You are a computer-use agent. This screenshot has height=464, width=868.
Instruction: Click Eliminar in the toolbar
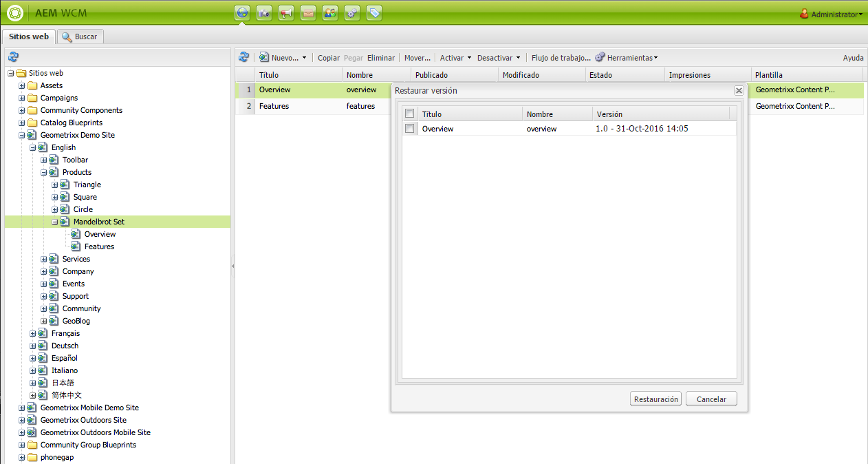tap(381, 58)
